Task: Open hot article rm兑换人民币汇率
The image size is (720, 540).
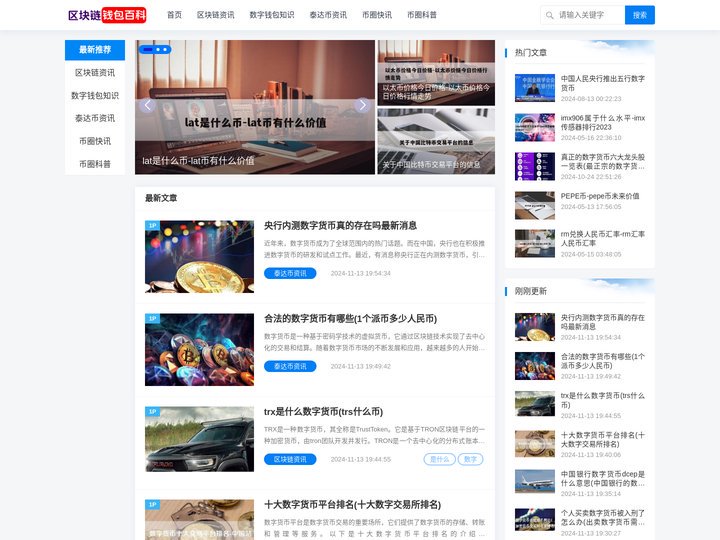Action: tap(602, 239)
